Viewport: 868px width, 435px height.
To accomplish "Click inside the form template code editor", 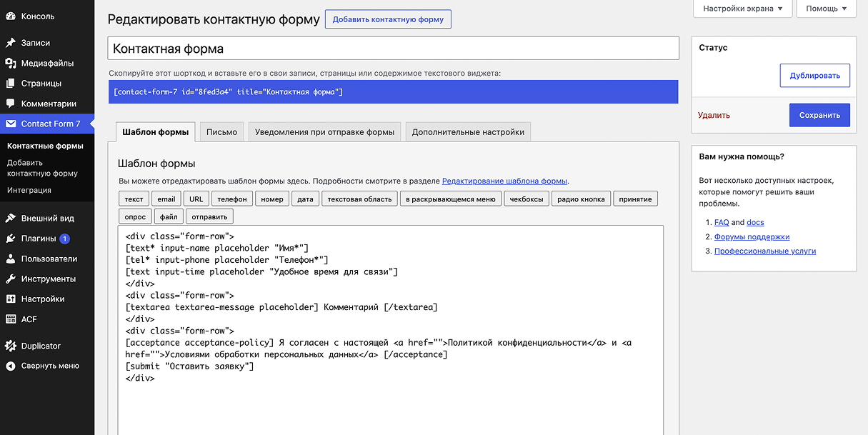I will pyautogui.click(x=391, y=330).
